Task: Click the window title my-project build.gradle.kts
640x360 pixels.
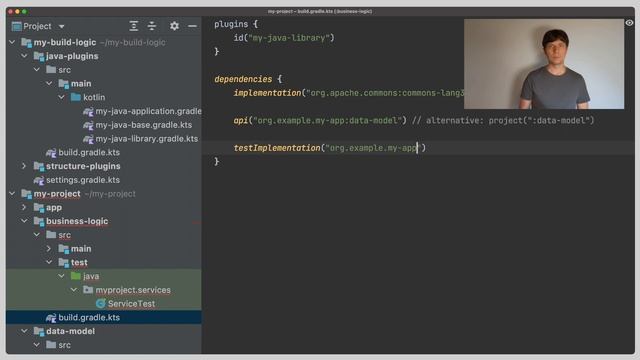Action: (x=320, y=11)
